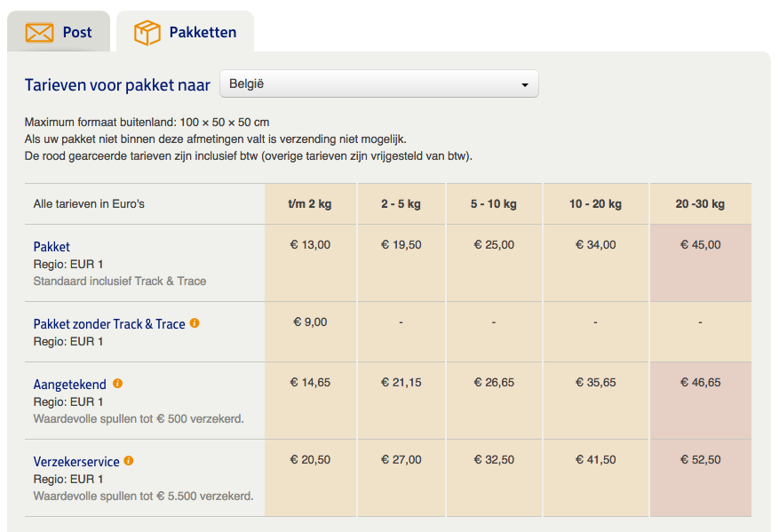
Task: Open info icon beside Aangetekend
Action: tap(118, 384)
